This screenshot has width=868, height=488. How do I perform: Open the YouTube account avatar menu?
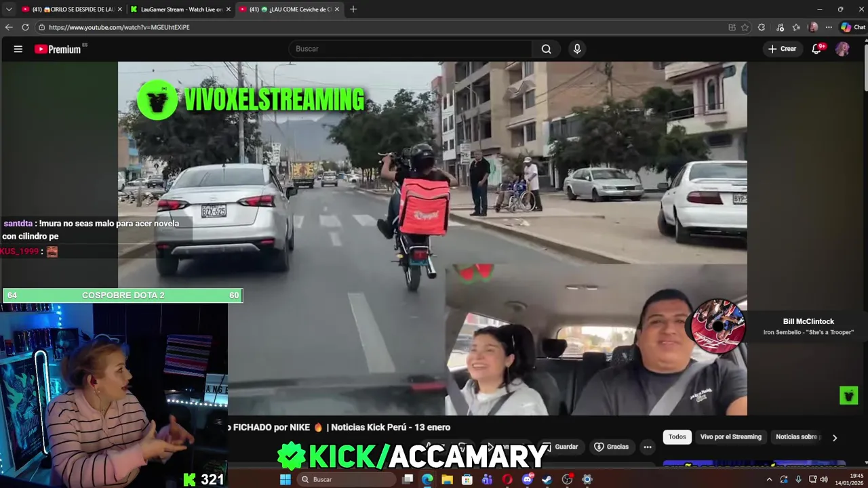click(x=842, y=49)
